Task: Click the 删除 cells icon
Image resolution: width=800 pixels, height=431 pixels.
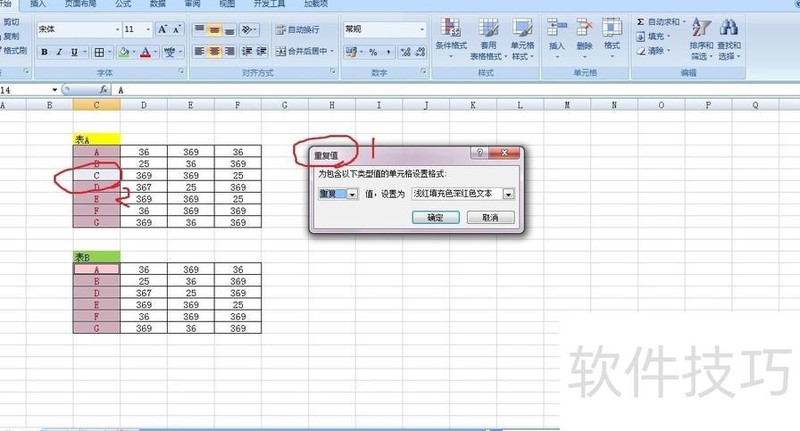Action: point(584,36)
